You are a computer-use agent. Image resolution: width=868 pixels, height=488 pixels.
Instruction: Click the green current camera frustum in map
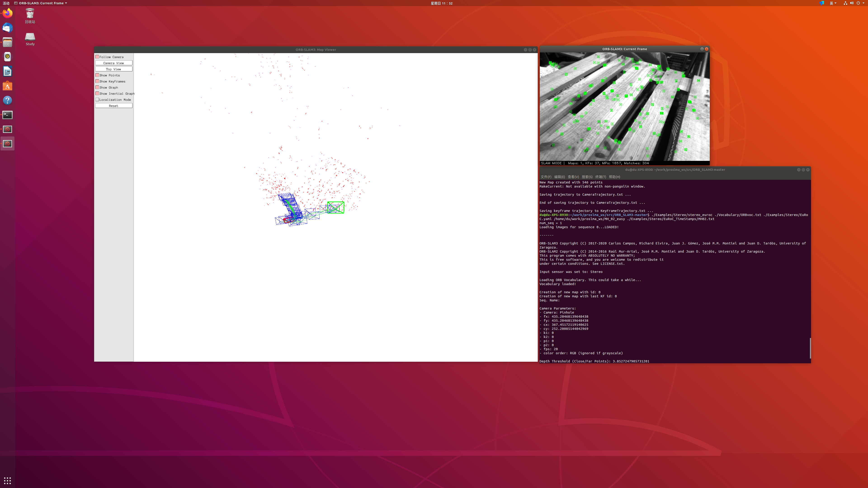(336, 207)
